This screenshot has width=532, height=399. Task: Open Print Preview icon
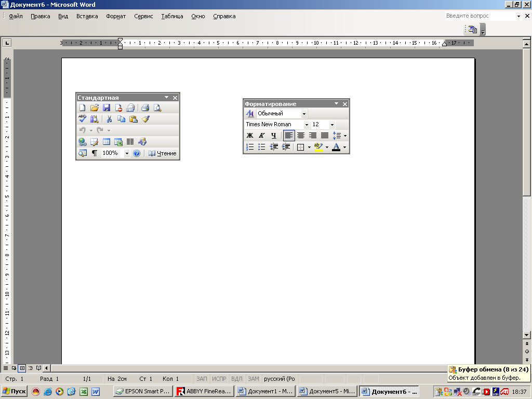(x=157, y=108)
